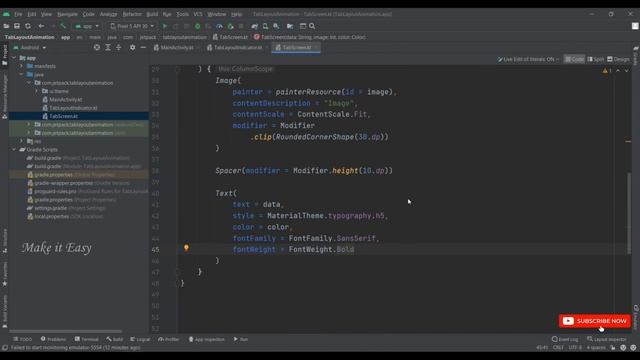Click the Make Project hammer icon
The width and height of the screenshot is (640, 360).
63,26
